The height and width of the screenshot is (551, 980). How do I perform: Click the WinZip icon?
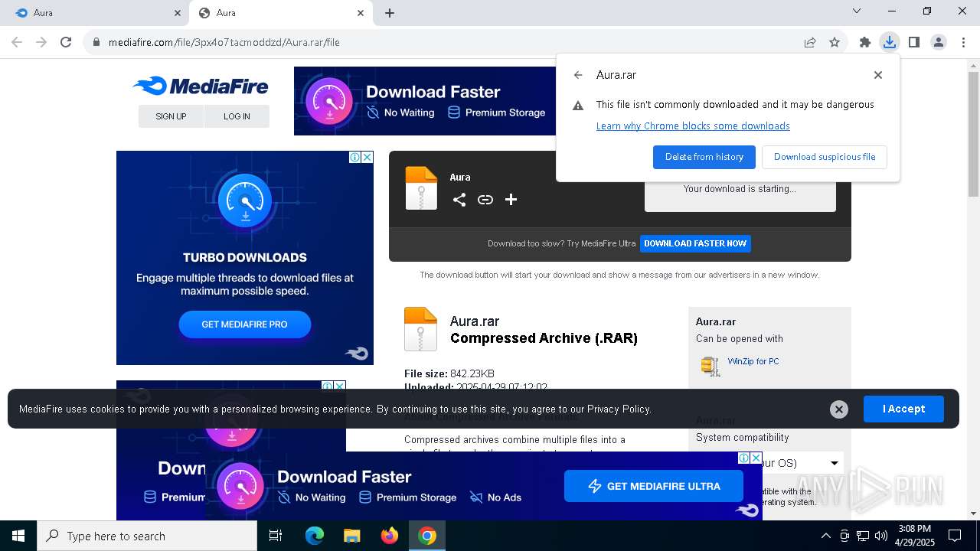point(710,366)
